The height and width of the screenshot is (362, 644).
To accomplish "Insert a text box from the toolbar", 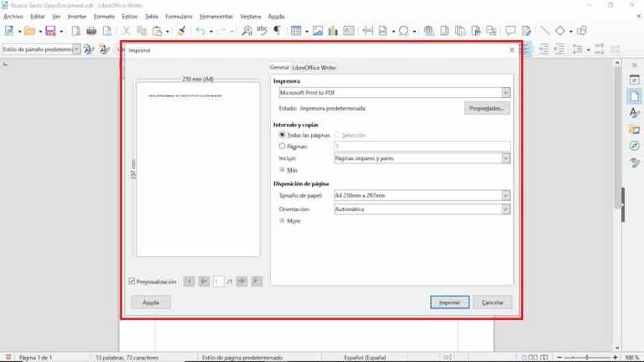I will click(x=349, y=31).
